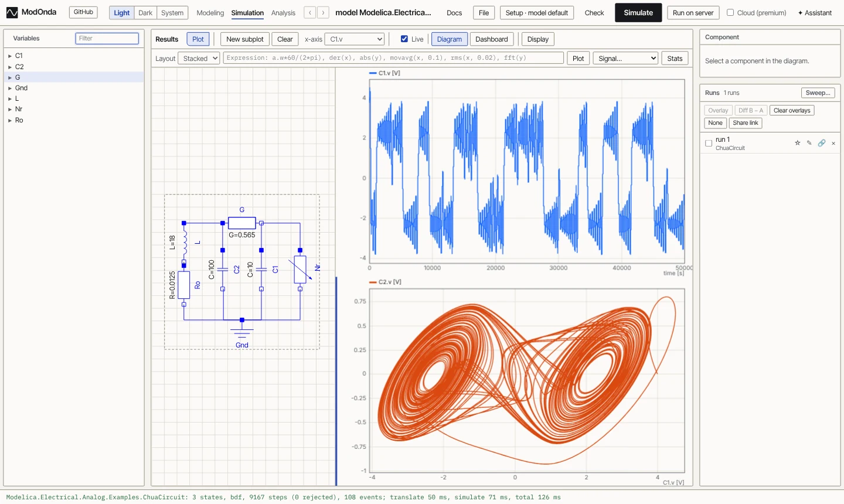The width and height of the screenshot is (844, 504).
Task: Select the inductor L symbol in diagram
Action: click(185, 242)
